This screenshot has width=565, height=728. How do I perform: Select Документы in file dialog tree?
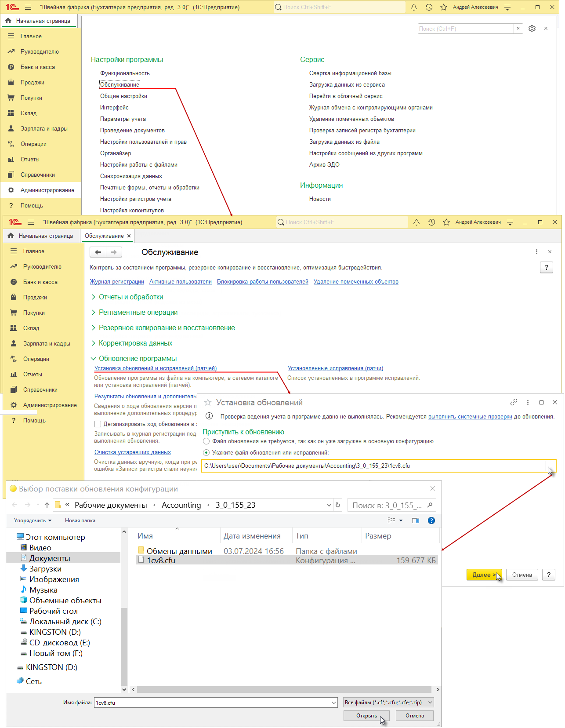(50, 558)
